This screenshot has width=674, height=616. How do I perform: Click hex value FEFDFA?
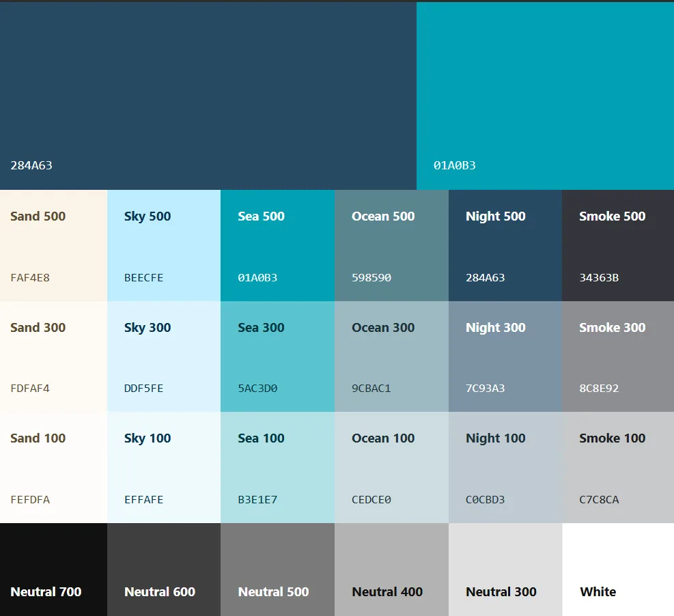(x=30, y=499)
